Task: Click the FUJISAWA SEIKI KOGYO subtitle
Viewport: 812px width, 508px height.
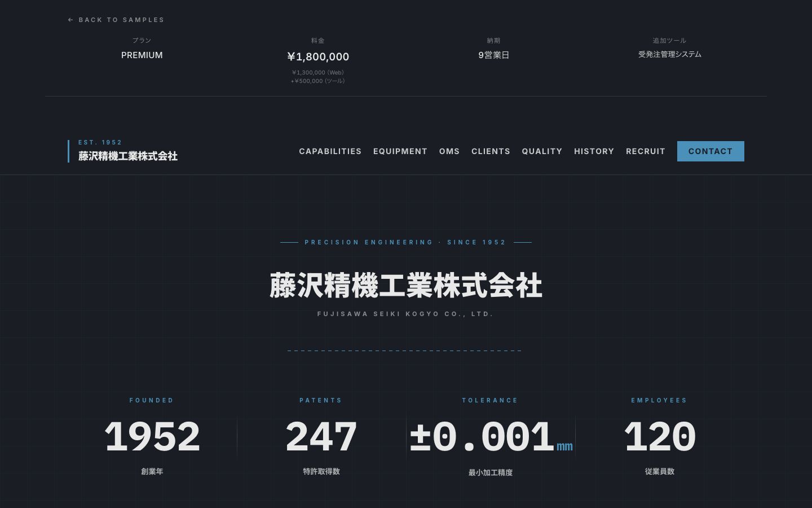Action: click(x=406, y=314)
